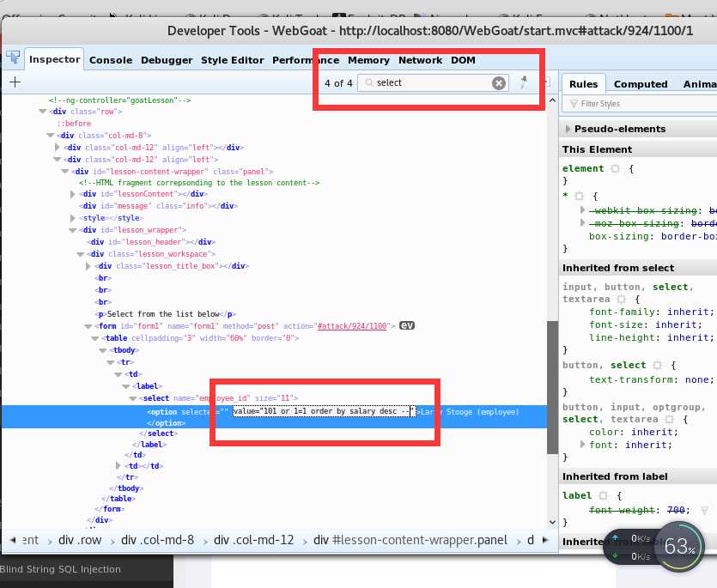The width and height of the screenshot is (717, 588).
Task: Expand the div id="lessonContent" node
Action: (72, 194)
